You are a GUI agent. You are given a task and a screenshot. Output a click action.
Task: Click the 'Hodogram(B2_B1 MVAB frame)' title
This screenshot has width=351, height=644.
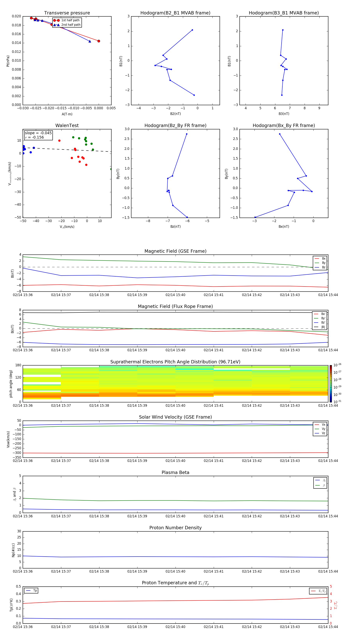[x=175, y=13]
